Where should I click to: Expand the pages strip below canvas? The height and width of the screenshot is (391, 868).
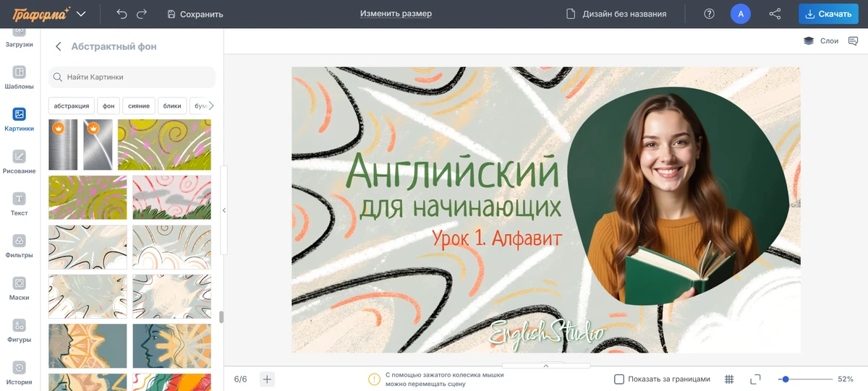(x=546, y=366)
